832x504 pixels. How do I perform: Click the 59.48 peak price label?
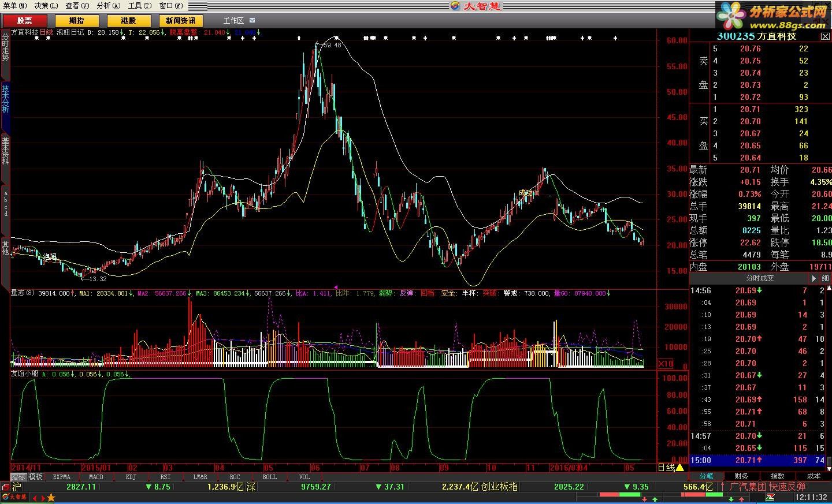tap(332, 46)
